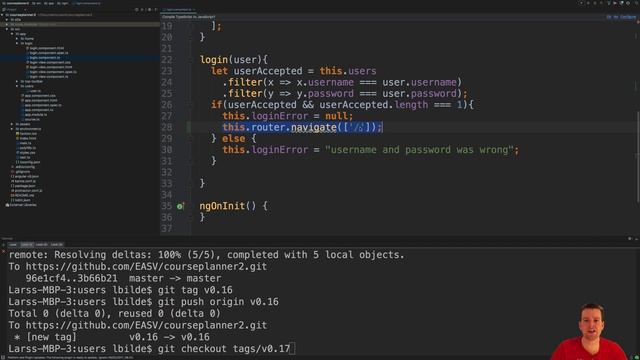Open styles.css in project tree
The width and height of the screenshot is (640, 360).
coord(27,153)
